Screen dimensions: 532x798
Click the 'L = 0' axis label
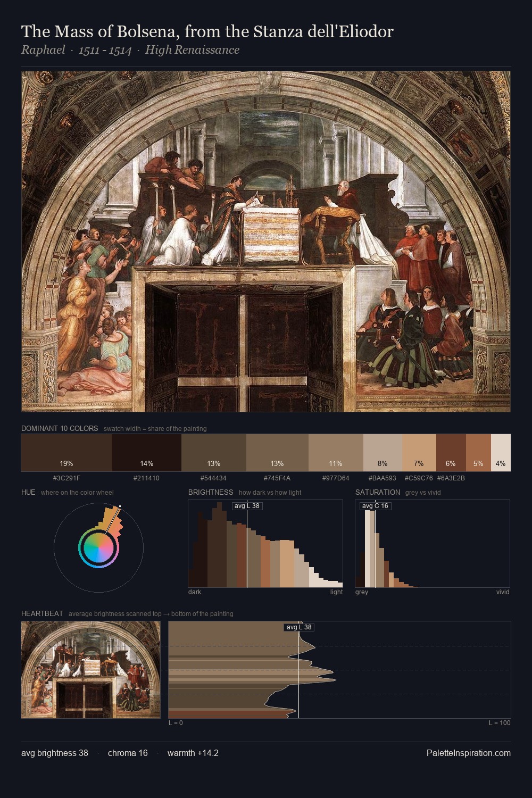176,723
